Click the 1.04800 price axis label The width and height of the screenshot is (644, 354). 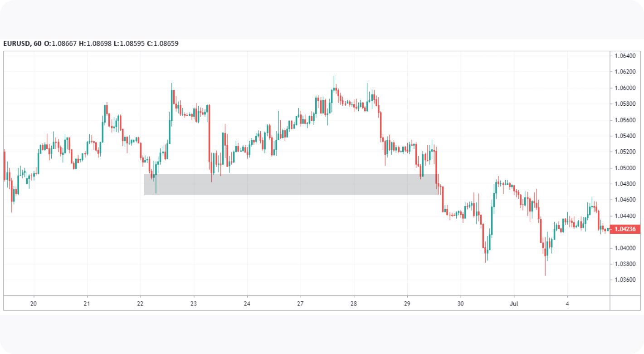pos(624,184)
